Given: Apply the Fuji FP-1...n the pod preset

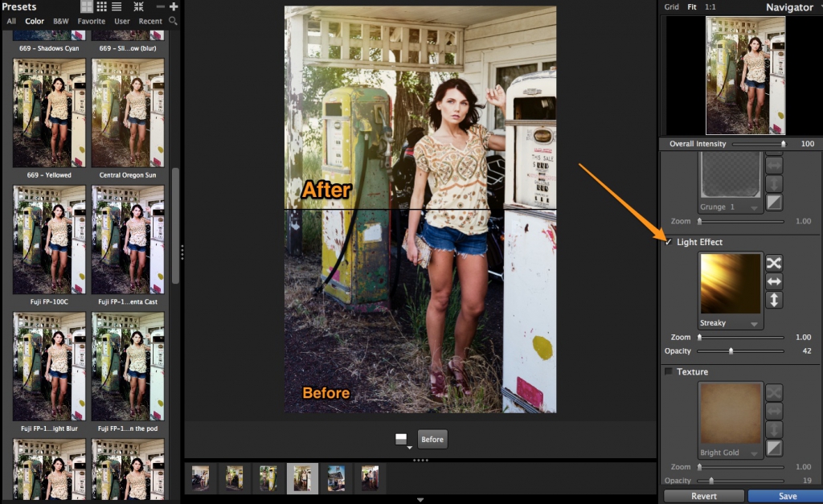Looking at the screenshot, I should (x=128, y=366).
